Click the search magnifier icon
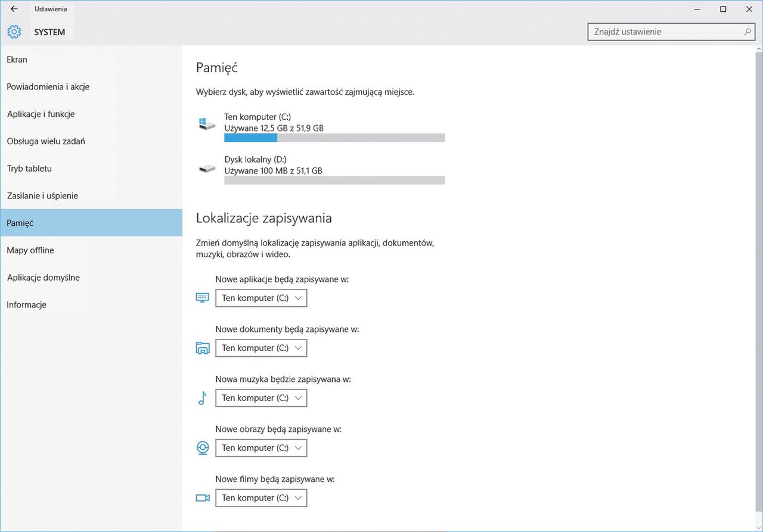 point(748,32)
